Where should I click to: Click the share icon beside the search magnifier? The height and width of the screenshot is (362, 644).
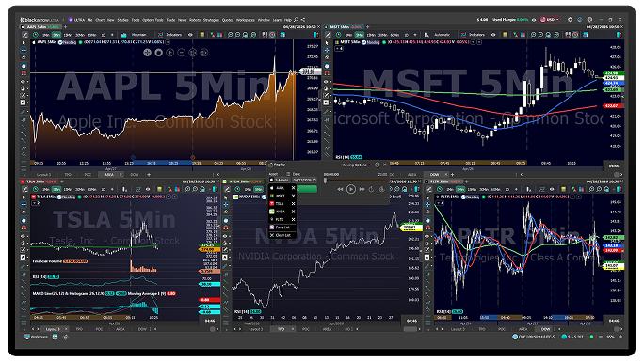[x=303, y=19]
